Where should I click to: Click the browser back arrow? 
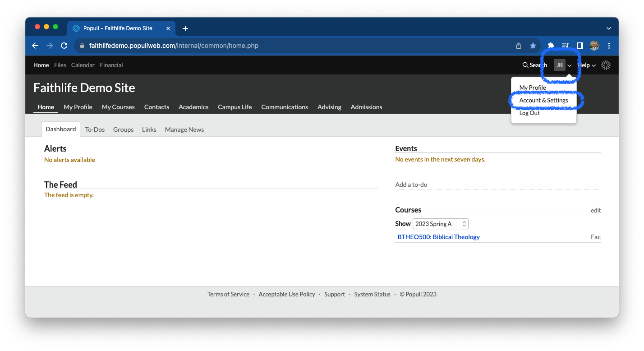point(35,46)
